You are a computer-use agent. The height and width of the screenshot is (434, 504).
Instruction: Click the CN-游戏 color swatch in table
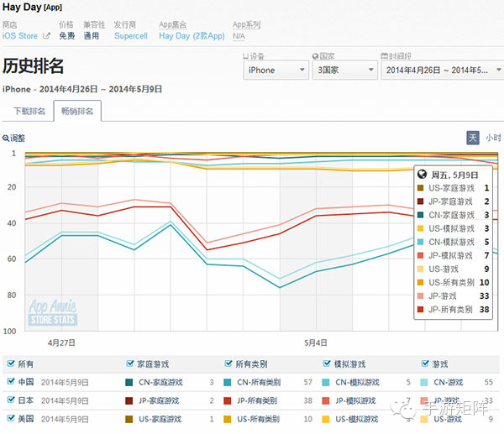[x=424, y=382]
